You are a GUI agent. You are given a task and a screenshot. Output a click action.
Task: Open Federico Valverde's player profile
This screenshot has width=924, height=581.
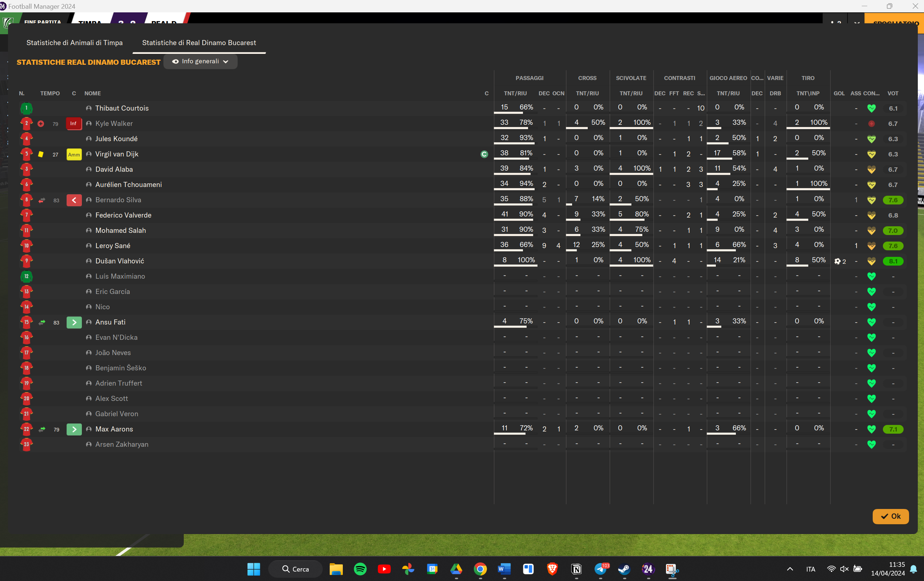tap(123, 215)
